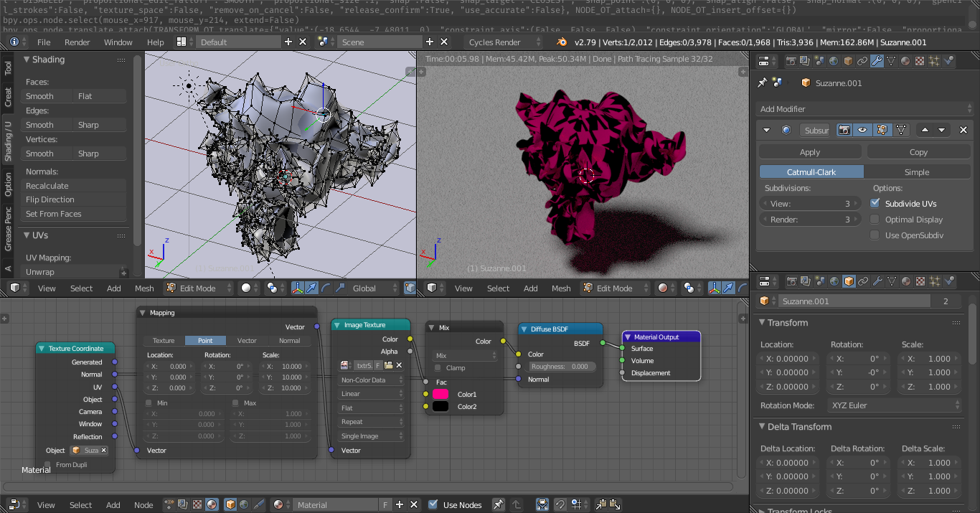Screen dimensions: 980x513
Task: Enable Clamp in Mix node
Action: tap(438, 368)
